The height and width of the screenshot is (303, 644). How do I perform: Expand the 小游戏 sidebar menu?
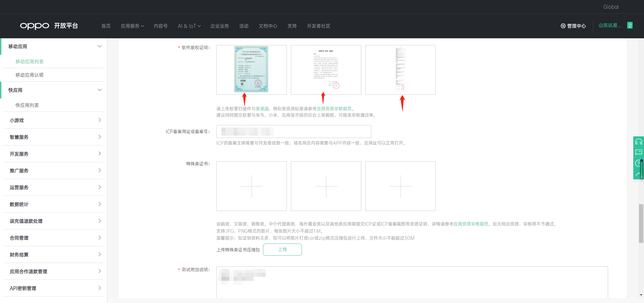pyautogui.click(x=54, y=120)
